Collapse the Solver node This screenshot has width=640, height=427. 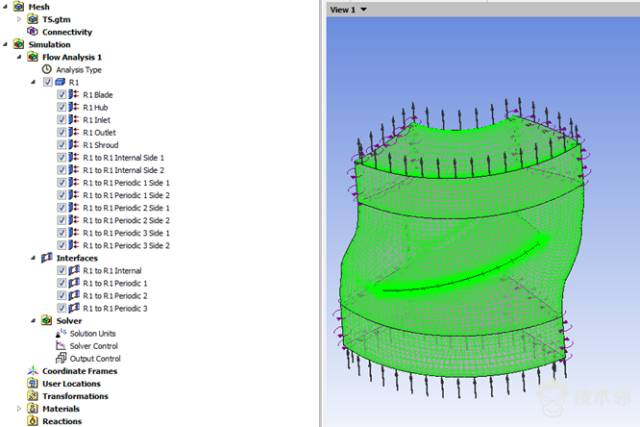[33, 320]
